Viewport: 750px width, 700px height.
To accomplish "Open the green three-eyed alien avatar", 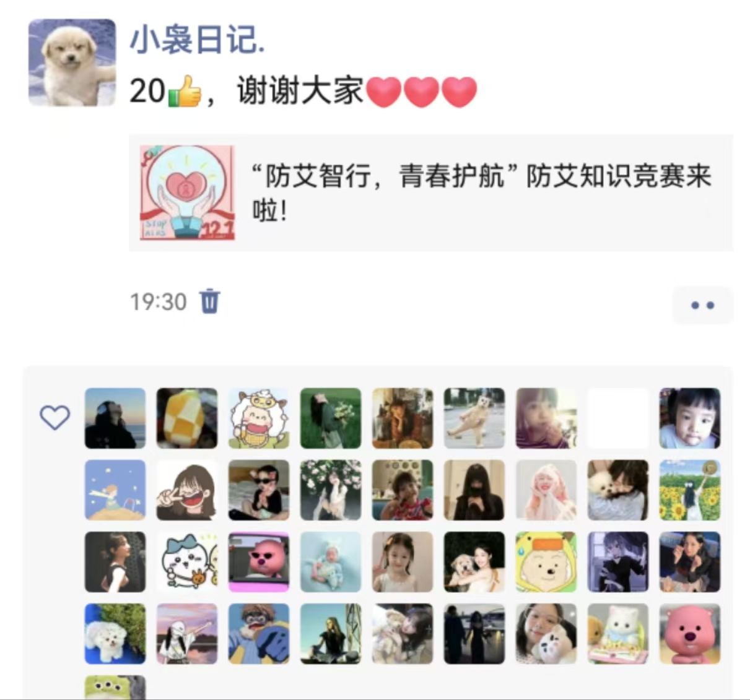I will point(115,688).
